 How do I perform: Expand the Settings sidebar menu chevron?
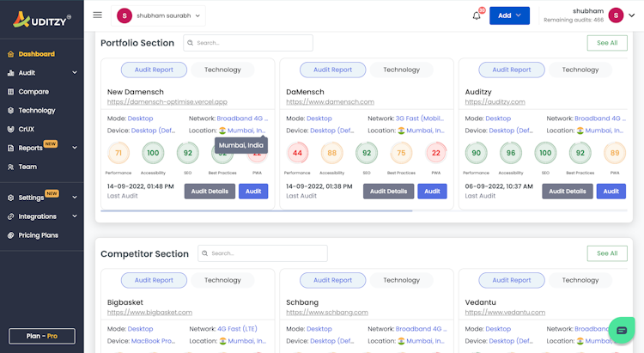click(75, 198)
